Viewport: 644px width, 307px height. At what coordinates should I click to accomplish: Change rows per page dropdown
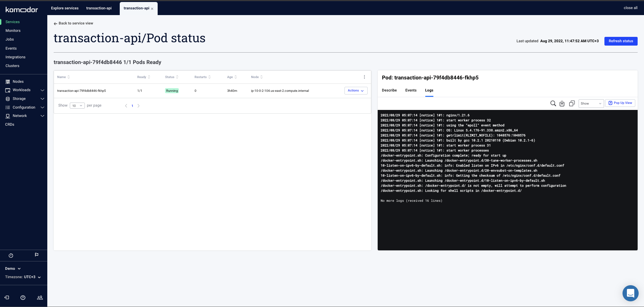tap(77, 106)
